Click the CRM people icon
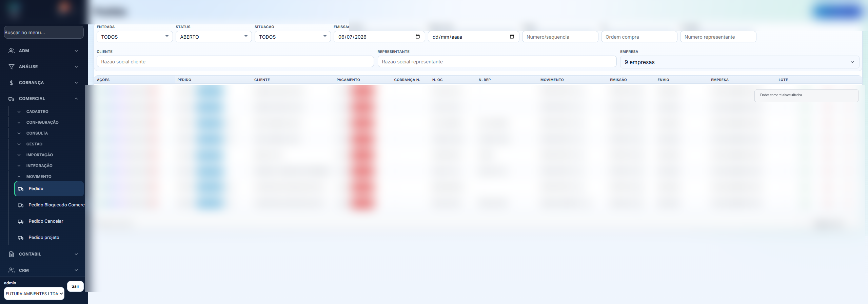 pos(12,270)
